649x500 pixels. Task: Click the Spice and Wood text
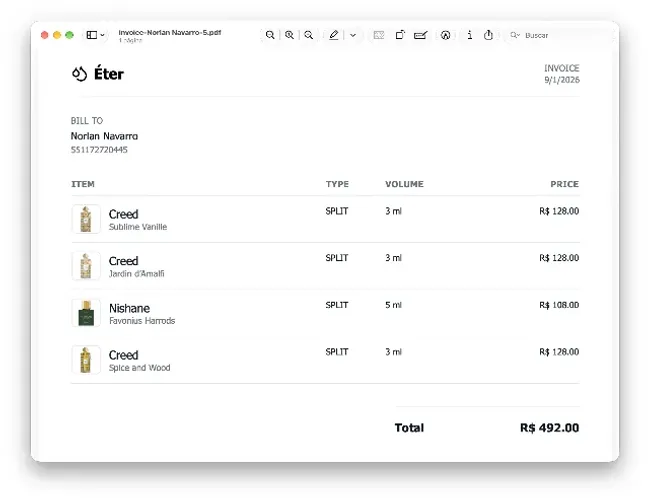(139, 368)
